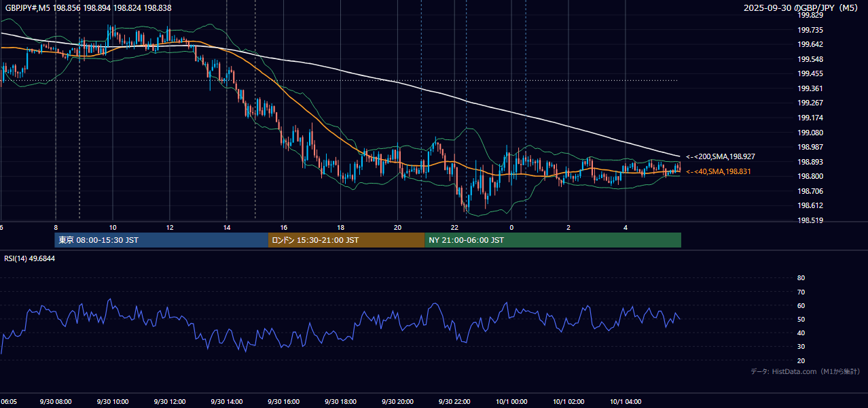Viewport: 868px width, 408px height.
Task: Click RSI scale value 70
Action: point(801,292)
